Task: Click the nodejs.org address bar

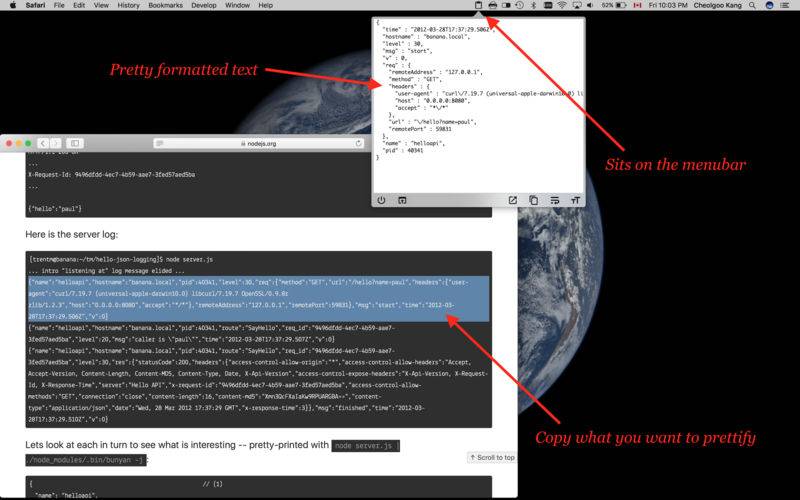Action: coord(259,143)
